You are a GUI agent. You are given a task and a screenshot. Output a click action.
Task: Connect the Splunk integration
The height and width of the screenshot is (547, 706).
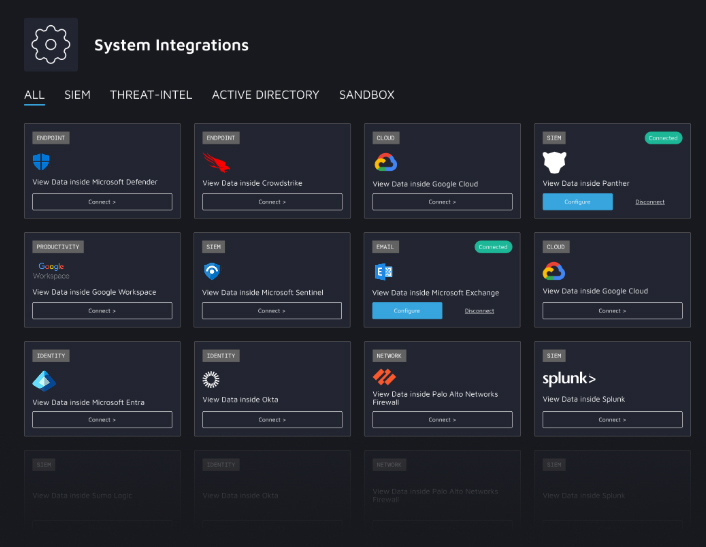[612, 420]
